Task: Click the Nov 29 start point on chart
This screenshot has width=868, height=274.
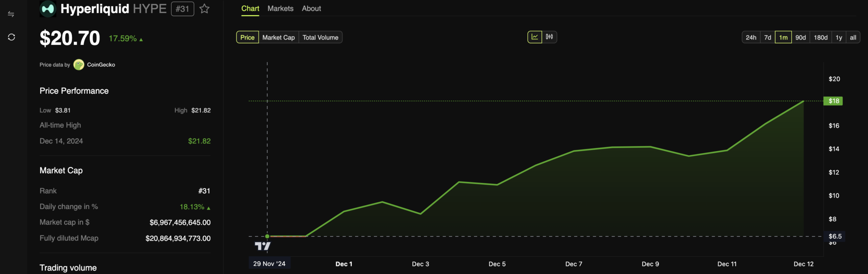Action: 267,236
